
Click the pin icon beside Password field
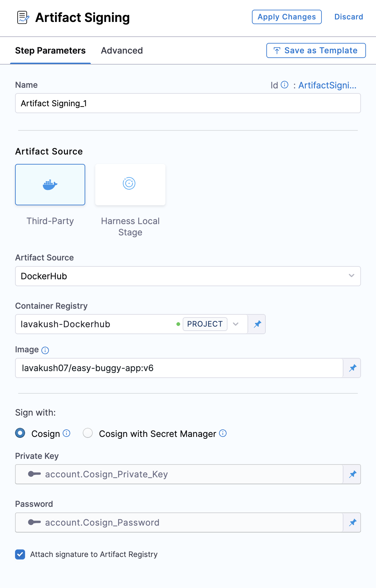352,522
